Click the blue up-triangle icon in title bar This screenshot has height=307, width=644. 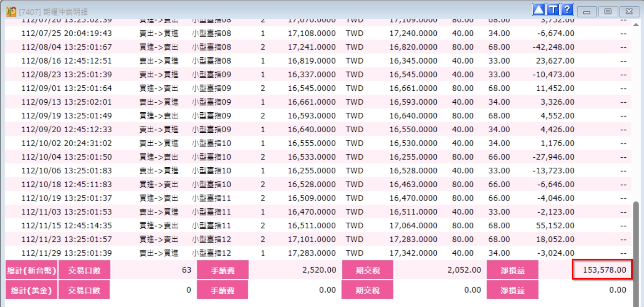pos(538,10)
